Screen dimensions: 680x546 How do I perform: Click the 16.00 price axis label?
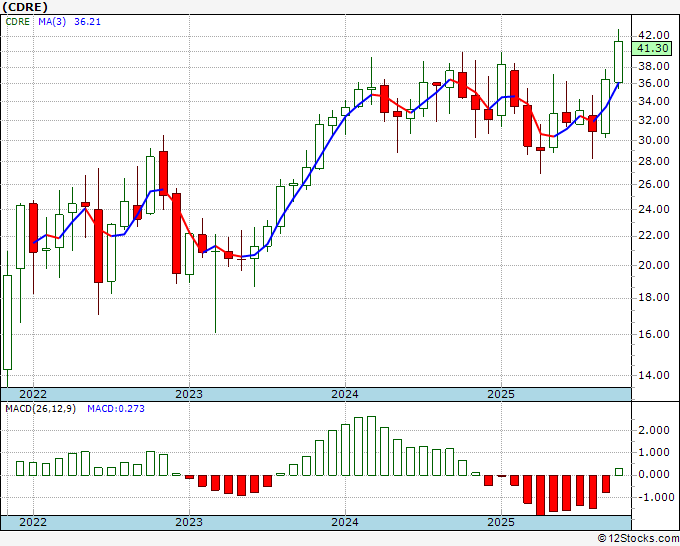[654, 334]
